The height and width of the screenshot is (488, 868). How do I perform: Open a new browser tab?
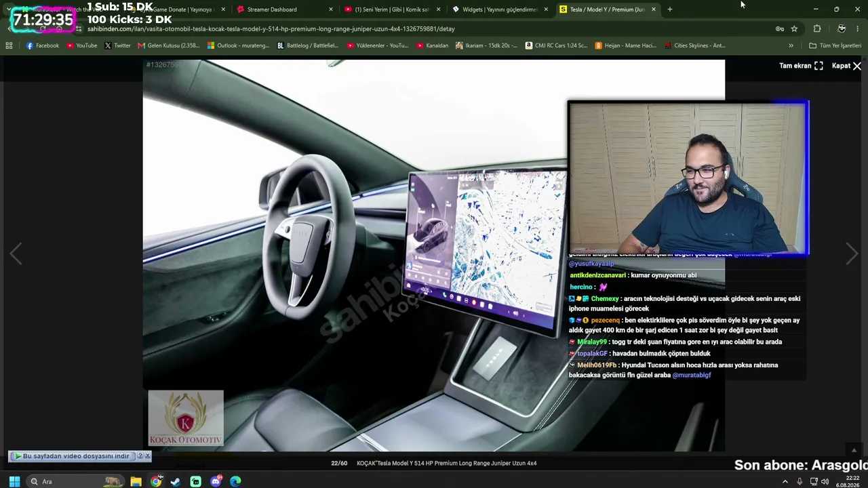click(669, 9)
